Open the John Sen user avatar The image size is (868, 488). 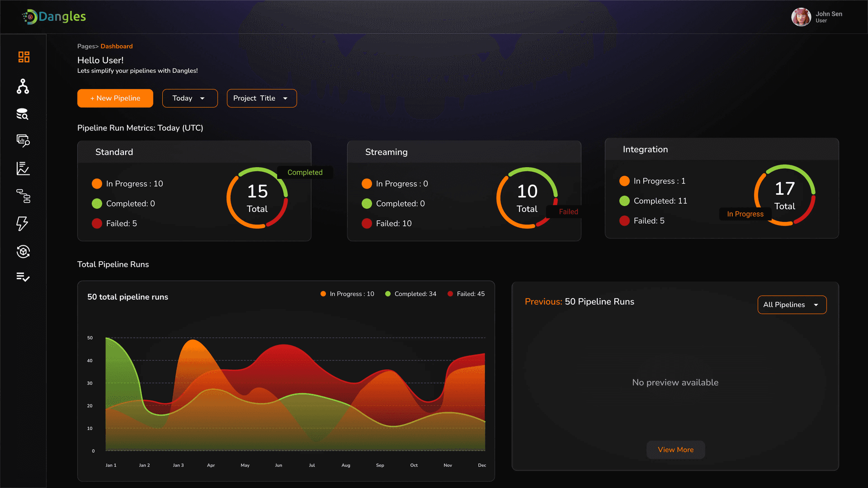(x=801, y=17)
